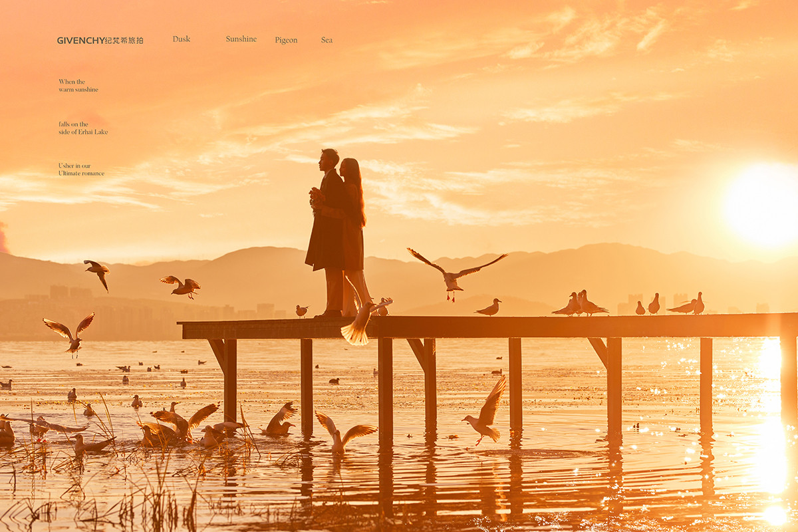Click the text "When the warm sunshine"

point(78,86)
